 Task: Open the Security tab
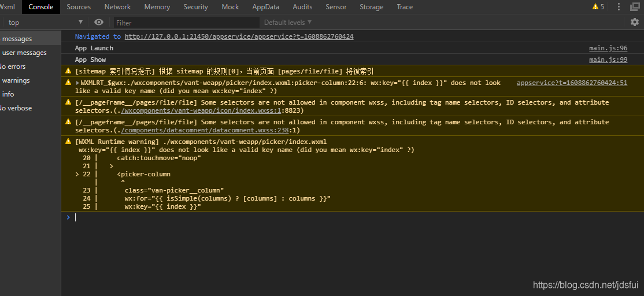(195, 7)
